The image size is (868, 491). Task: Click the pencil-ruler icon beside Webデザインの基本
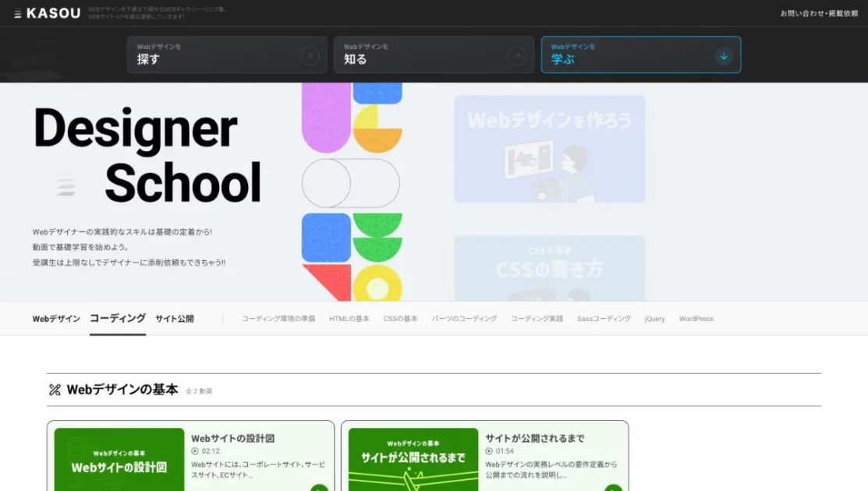tap(55, 390)
